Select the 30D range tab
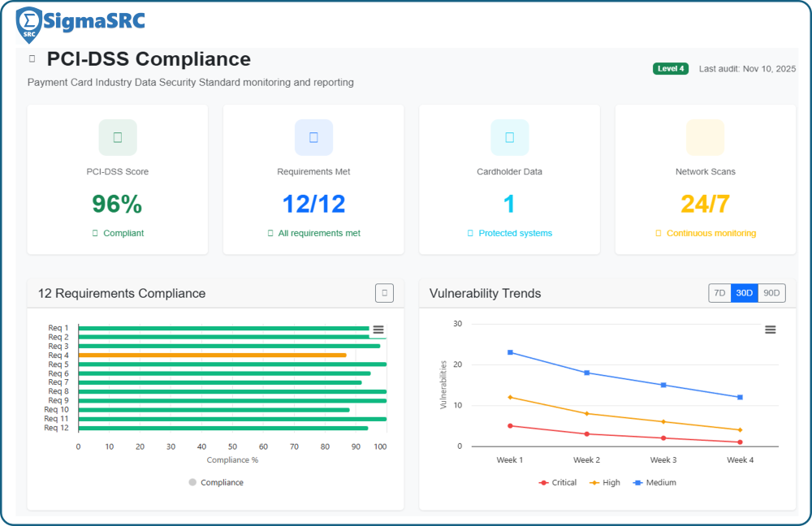The height and width of the screenshot is (526, 812). [x=744, y=293]
